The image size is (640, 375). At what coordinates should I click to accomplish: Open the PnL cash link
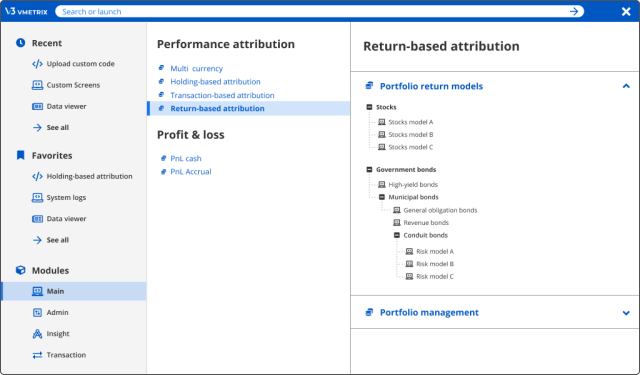tap(186, 158)
